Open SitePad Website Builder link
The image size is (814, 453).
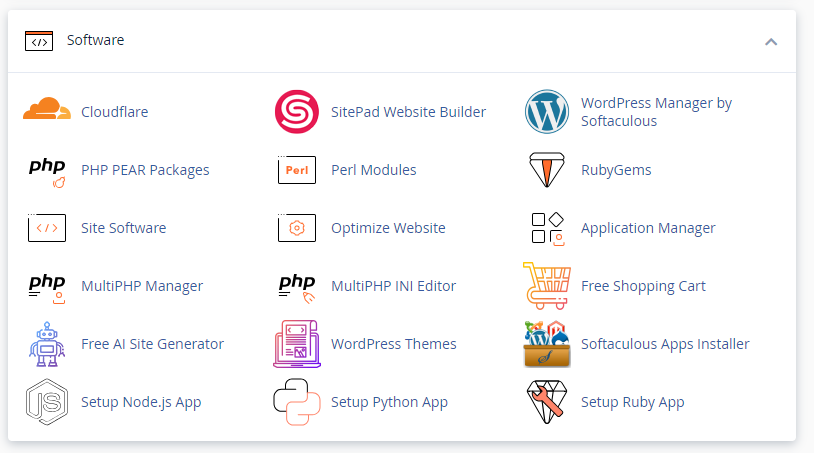(409, 112)
